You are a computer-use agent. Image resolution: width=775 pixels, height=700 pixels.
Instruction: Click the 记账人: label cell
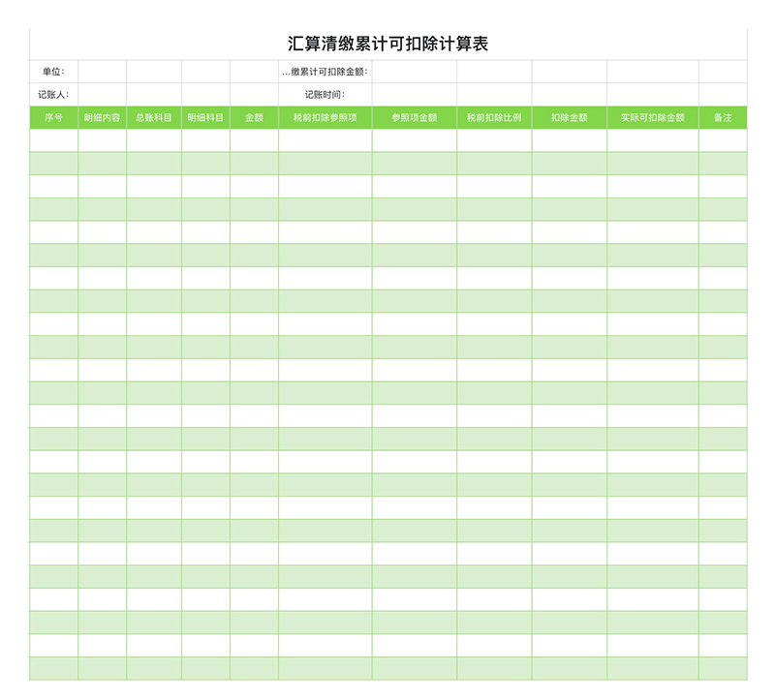(x=53, y=94)
